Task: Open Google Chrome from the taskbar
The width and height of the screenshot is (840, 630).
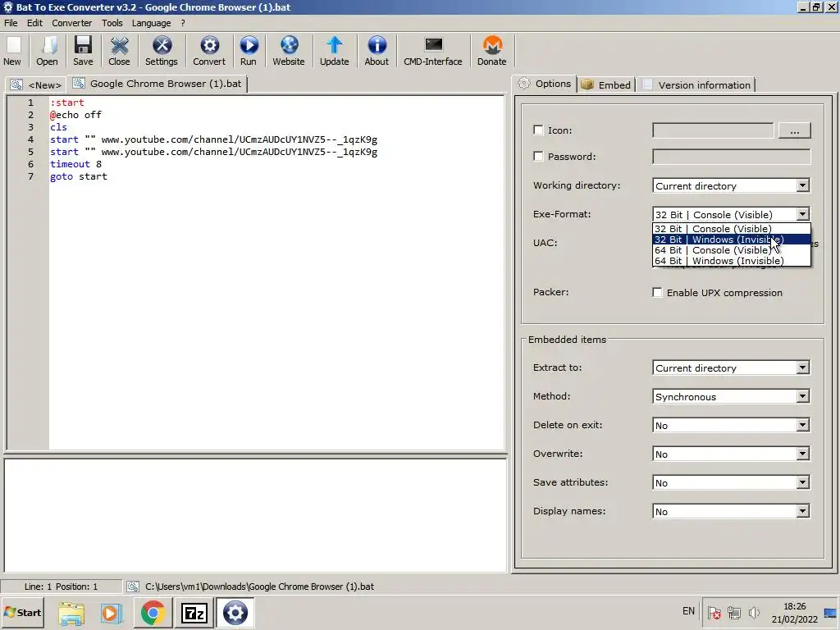Action: tap(153, 613)
